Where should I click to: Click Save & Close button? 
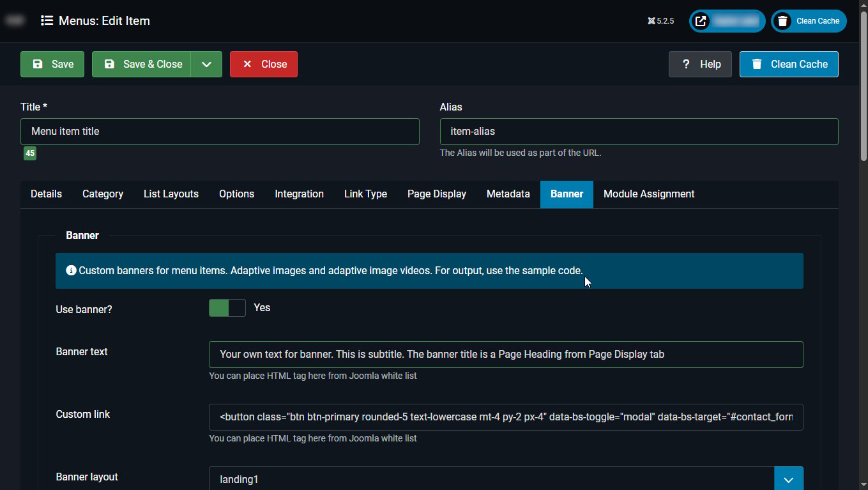pyautogui.click(x=141, y=64)
